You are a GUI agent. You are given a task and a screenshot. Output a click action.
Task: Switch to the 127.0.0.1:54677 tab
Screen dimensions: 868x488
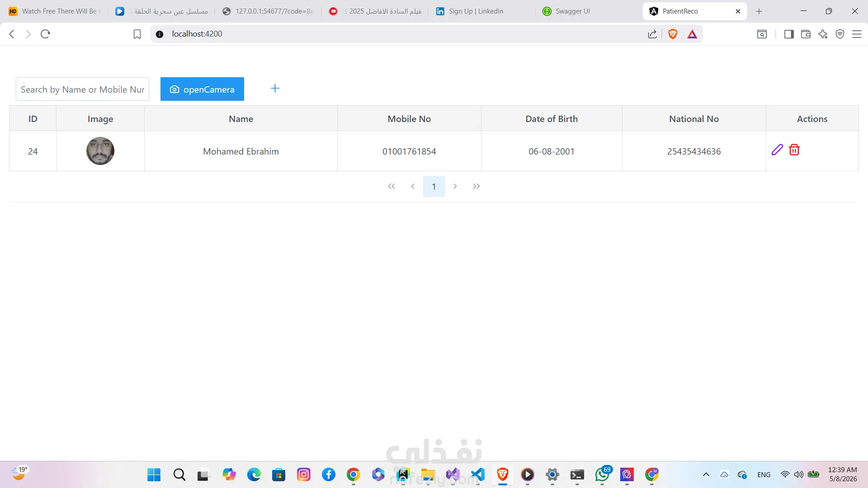[268, 11]
